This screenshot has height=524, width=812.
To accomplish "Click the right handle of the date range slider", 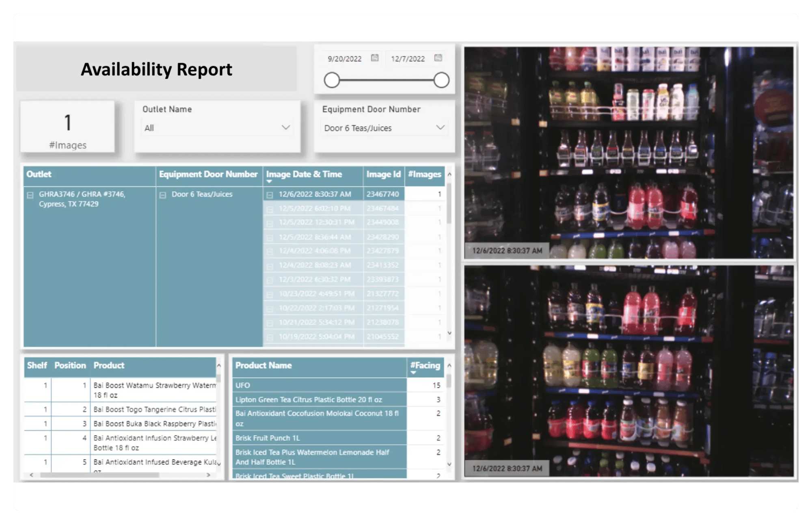I will [x=441, y=80].
